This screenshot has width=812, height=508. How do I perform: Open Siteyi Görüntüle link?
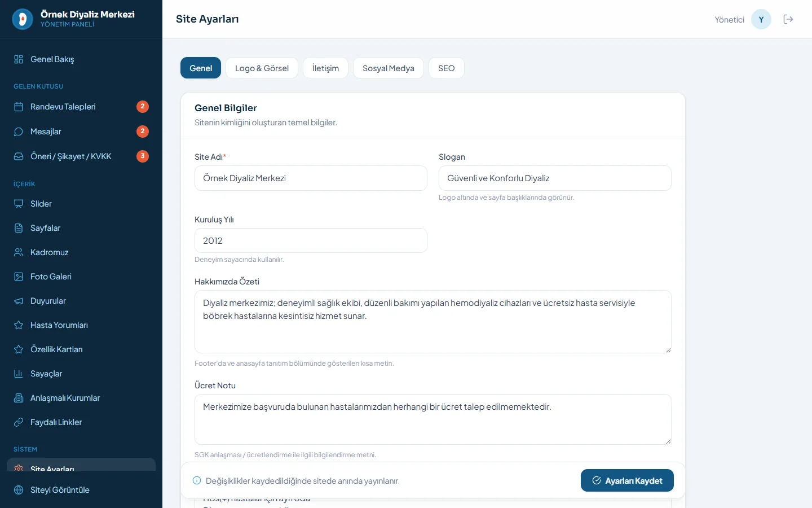[x=81, y=490]
